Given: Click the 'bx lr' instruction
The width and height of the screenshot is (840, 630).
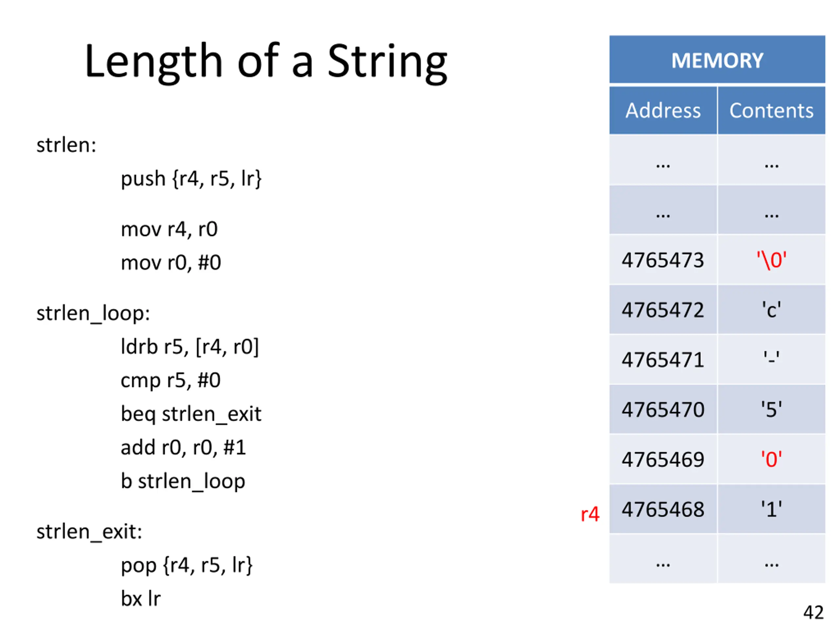Looking at the screenshot, I should click(140, 598).
